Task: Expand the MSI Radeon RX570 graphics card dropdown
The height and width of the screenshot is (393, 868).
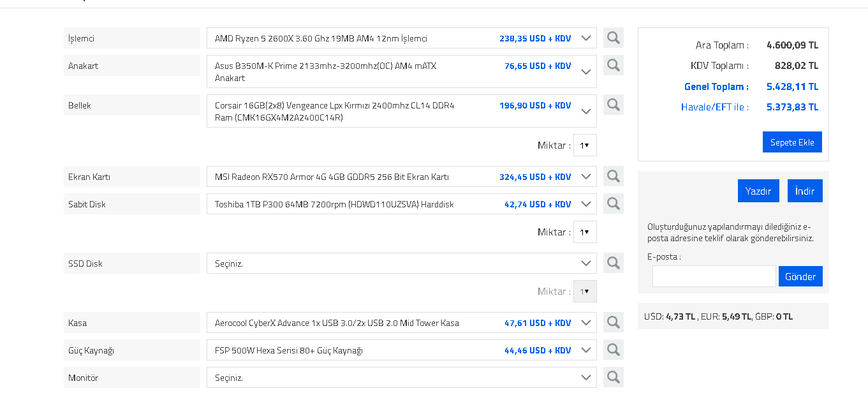Action: (586, 177)
